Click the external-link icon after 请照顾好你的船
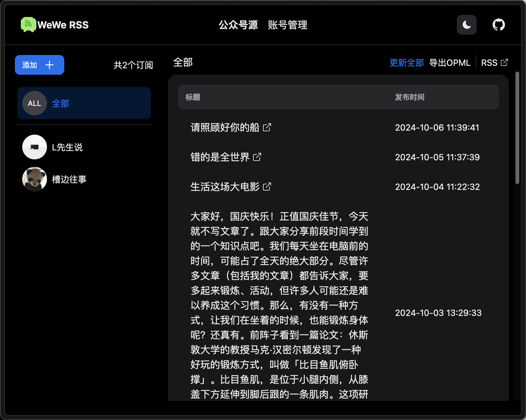The width and height of the screenshot is (526, 420). click(x=267, y=127)
